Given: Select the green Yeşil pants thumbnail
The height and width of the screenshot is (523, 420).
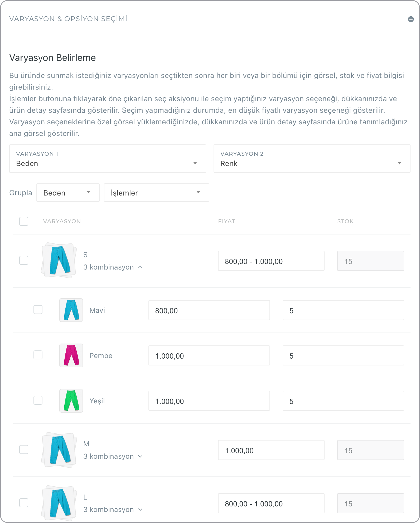Looking at the screenshot, I should 71,401.
